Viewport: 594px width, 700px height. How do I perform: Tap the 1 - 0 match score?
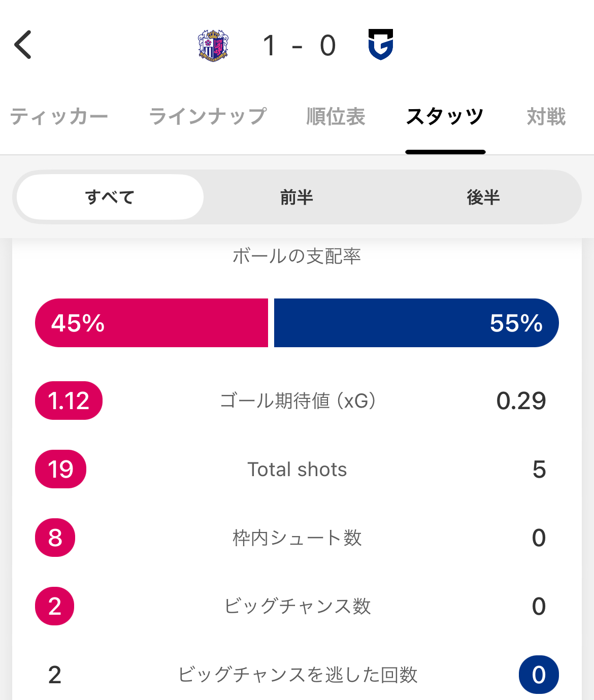pyautogui.click(x=300, y=46)
